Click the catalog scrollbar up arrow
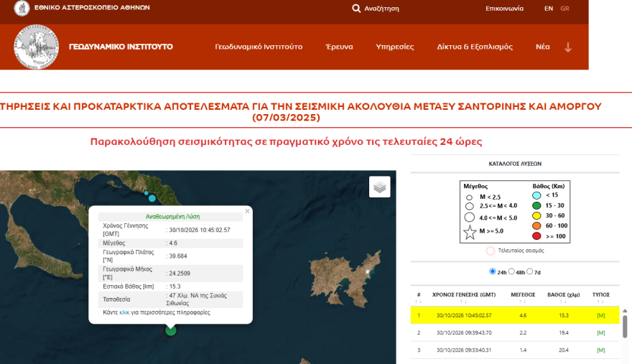632x364 pixels. click(625, 311)
